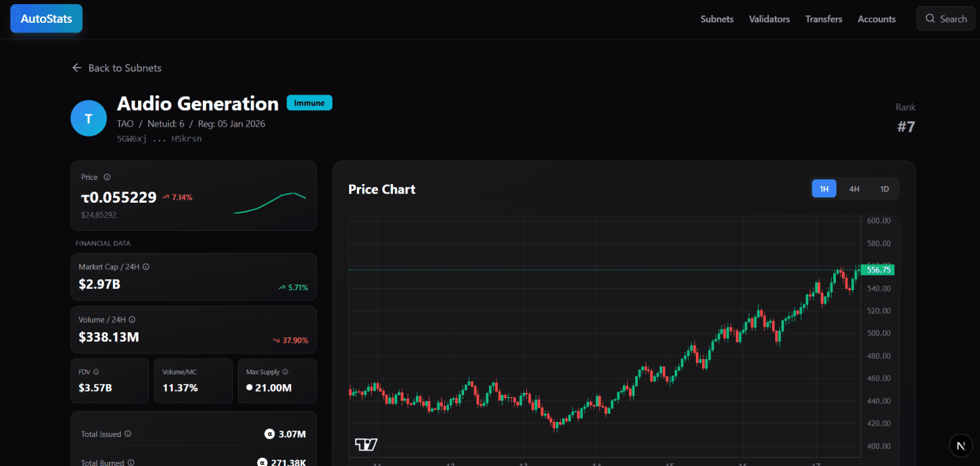Screen dimensions: 980x466
Task: Go to the Transfers page
Action: click(x=823, y=19)
